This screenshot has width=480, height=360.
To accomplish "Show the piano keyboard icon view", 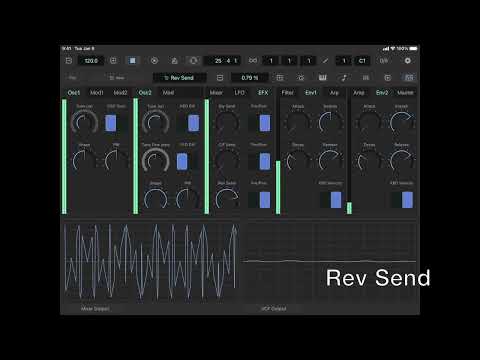I will click(x=322, y=78).
